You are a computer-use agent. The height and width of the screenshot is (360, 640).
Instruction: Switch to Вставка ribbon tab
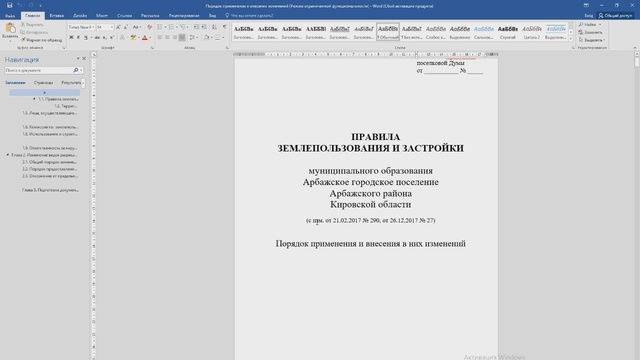coord(57,16)
